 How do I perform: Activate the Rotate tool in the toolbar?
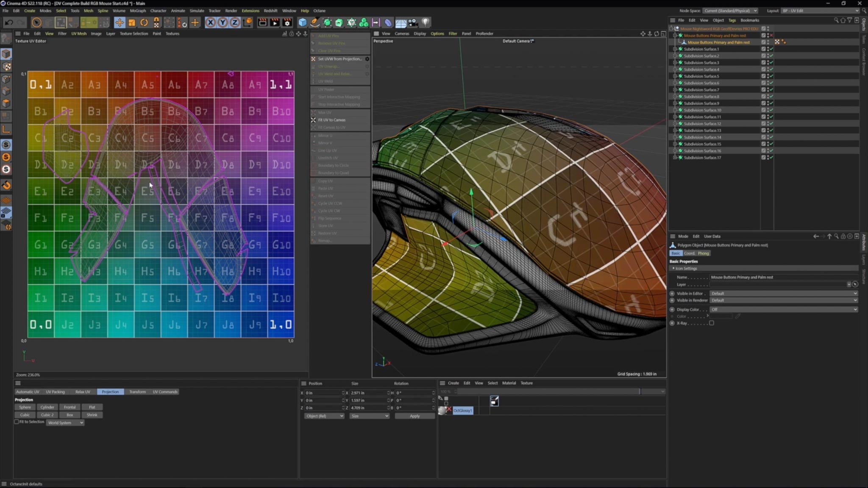[x=144, y=22]
